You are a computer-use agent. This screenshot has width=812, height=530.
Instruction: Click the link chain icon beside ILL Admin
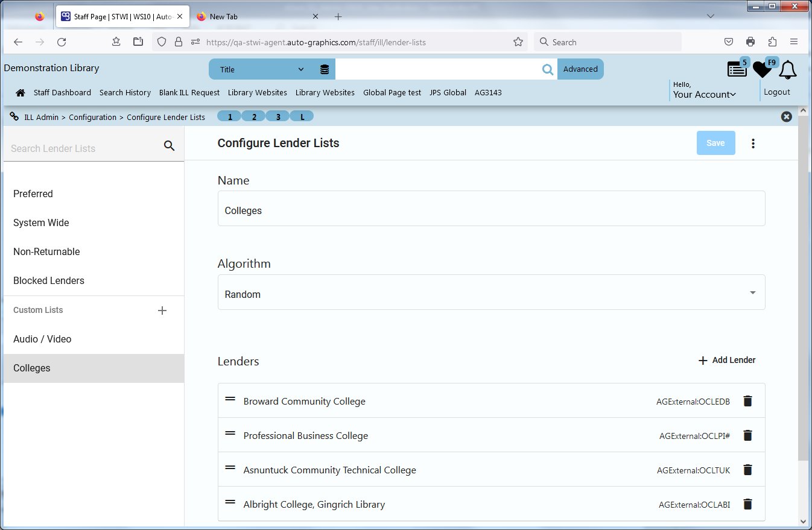pyautogui.click(x=14, y=117)
